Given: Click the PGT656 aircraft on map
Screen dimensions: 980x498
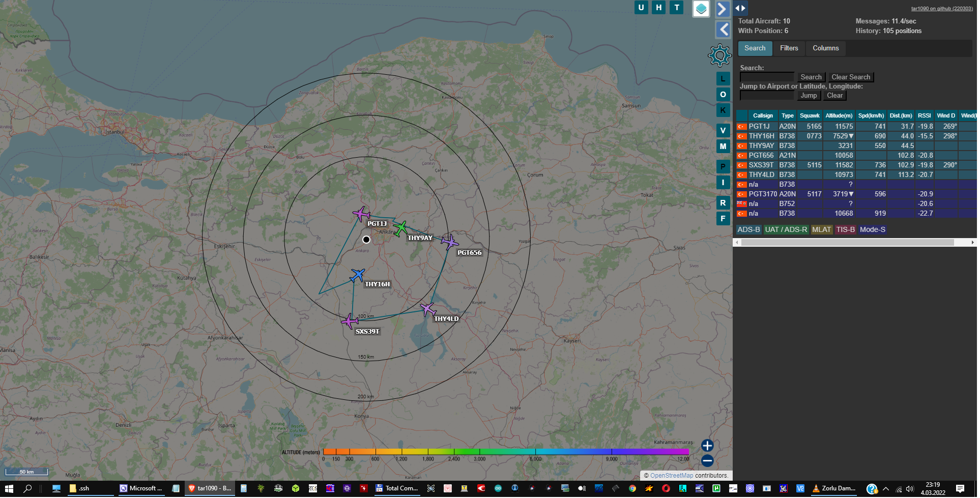Looking at the screenshot, I should point(449,242).
